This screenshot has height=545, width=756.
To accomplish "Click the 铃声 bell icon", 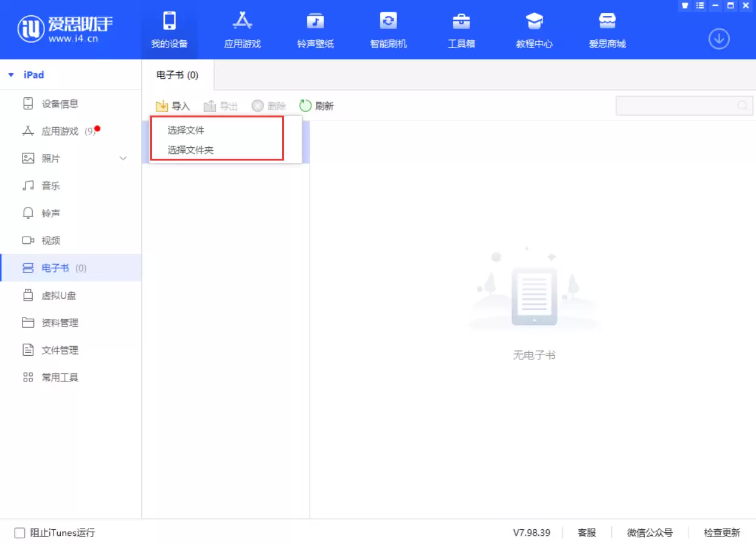I will coord(28,213).
